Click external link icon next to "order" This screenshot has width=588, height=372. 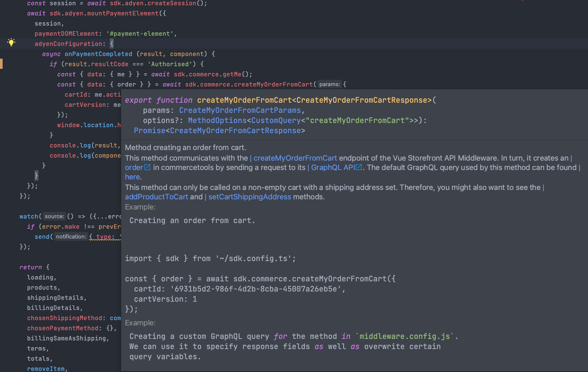click(147, 167)
